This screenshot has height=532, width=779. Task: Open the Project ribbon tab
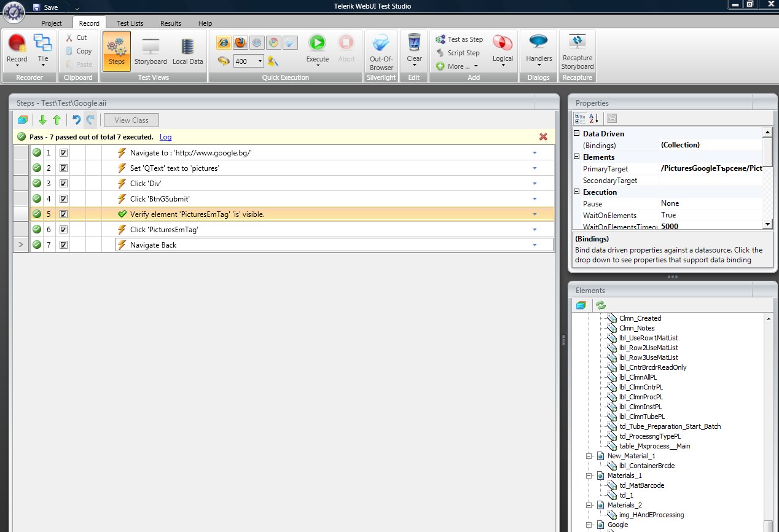tap(52, 23)
